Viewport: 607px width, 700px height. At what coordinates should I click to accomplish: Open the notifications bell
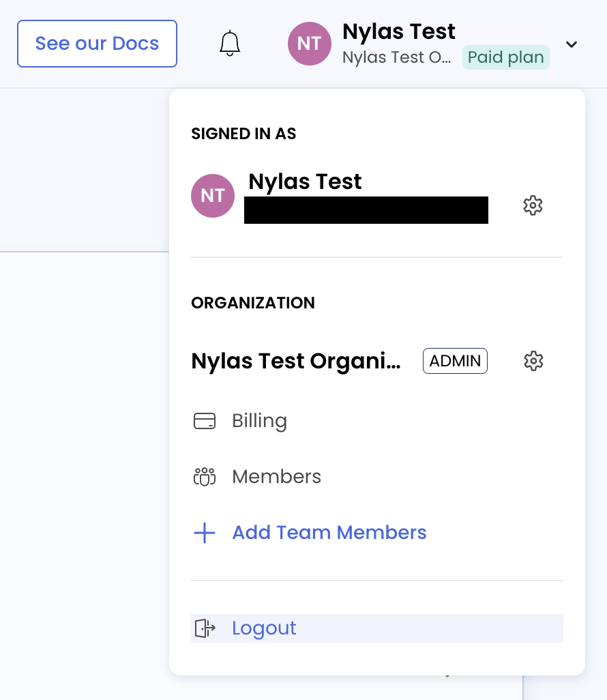tap(230, 44)
